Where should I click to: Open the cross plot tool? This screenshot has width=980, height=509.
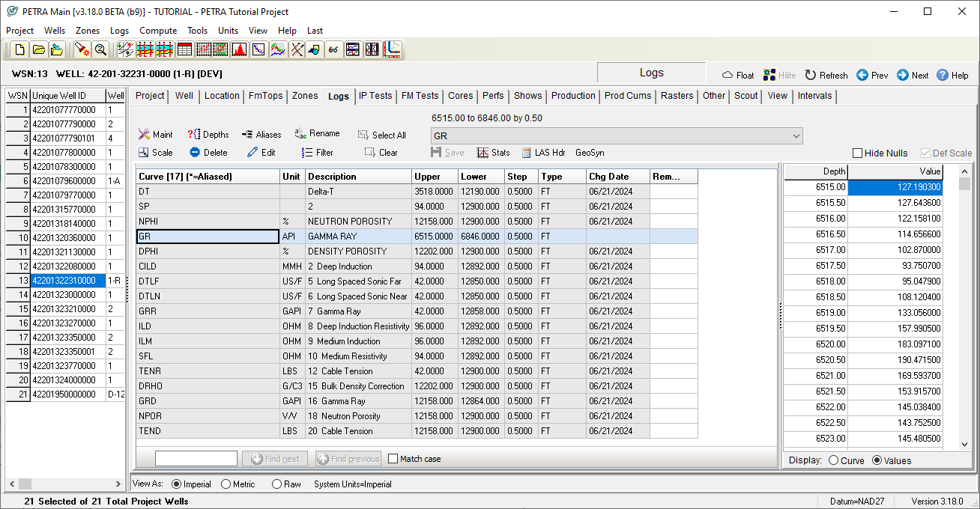pos(258,49)
